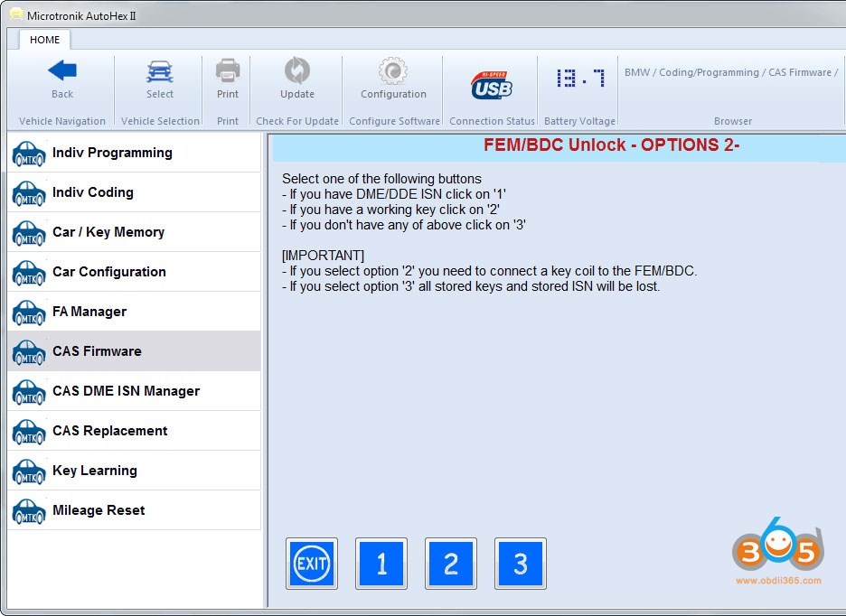Image resolution: width=846 pixels, height=616 pixels.
Task: Click the Battery Voltage group label
Action: click(580, 121)
